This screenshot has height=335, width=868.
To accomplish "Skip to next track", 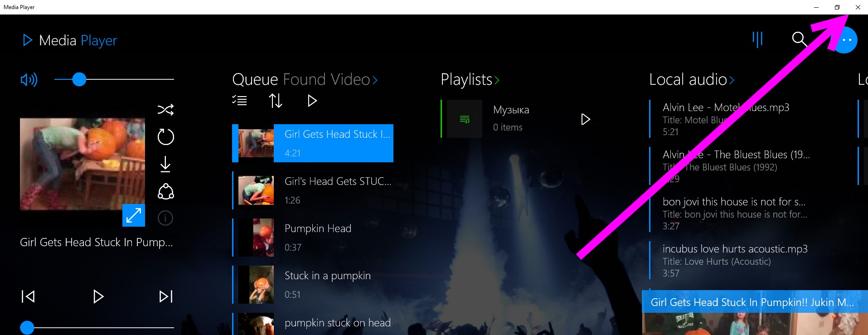I will pyautogui.click(x=166, y=296).
